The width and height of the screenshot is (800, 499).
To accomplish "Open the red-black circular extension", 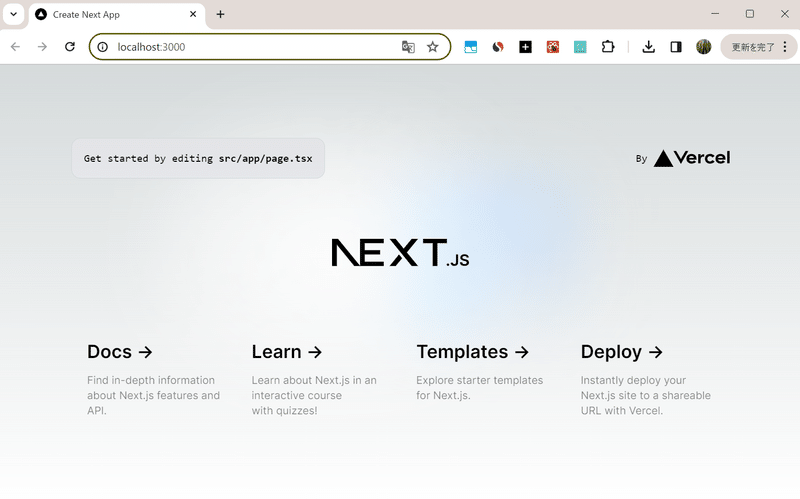I will click(498, 47).
